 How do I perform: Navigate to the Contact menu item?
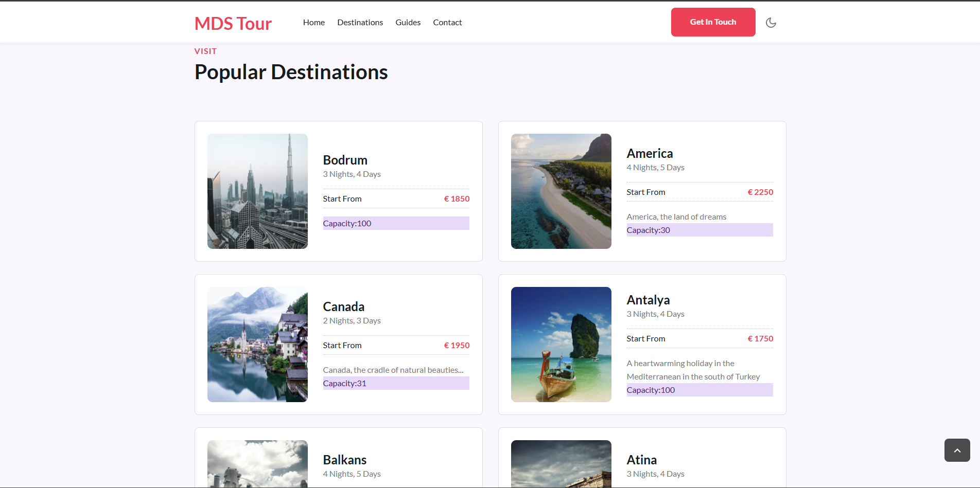tap(447, 22)
